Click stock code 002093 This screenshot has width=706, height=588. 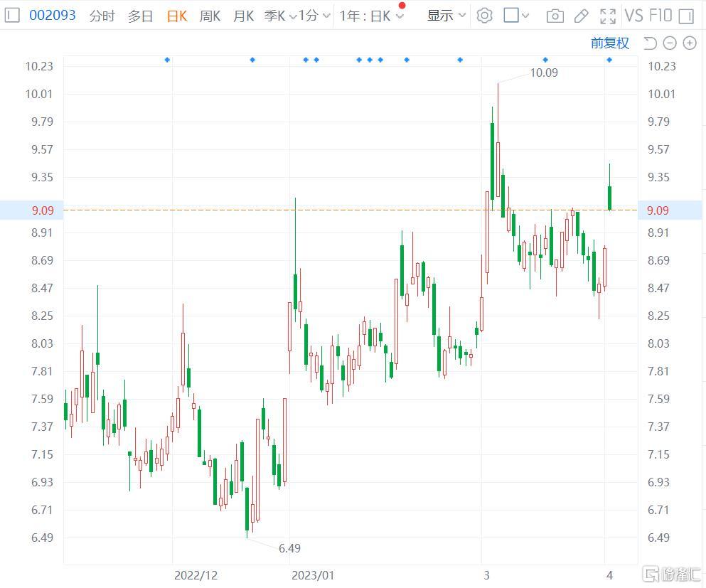pyautogui.click(x=52, y=16)
